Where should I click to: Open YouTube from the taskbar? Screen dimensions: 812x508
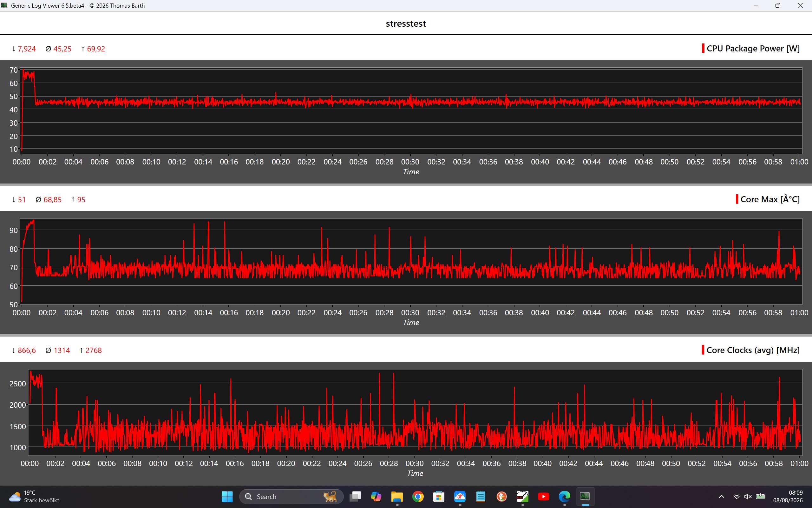pyautogui.click(x=544, y=496)
